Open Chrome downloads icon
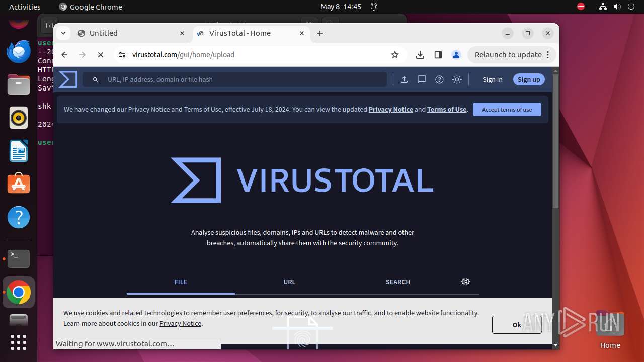The width and height of the screenshot is (644, 362). click(420, 55)
